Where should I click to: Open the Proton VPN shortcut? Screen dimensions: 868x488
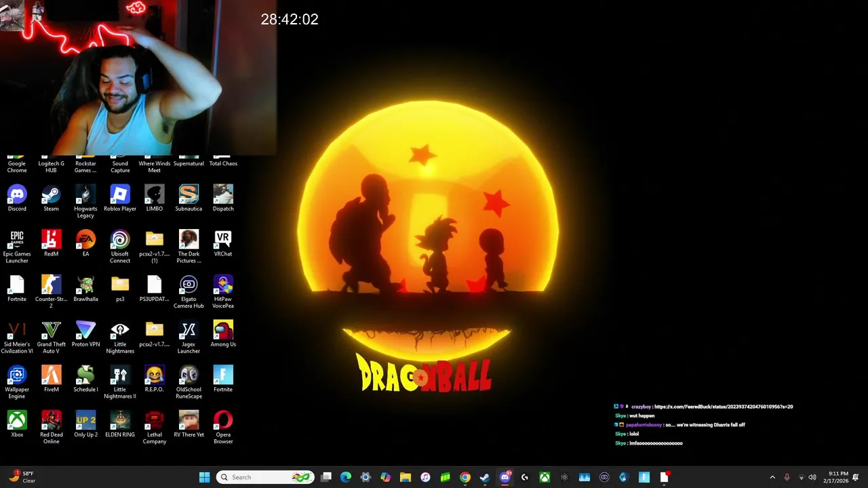(85, 334)
